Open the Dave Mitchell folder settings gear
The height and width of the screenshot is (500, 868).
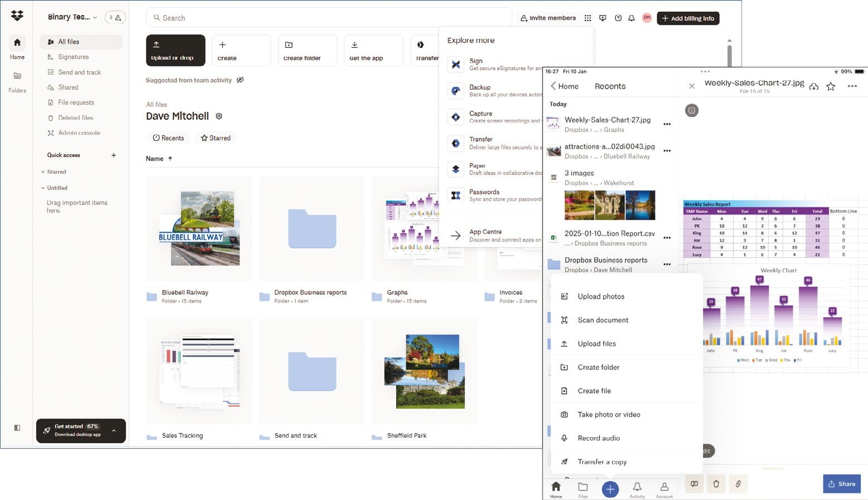[x=219, y=116]
